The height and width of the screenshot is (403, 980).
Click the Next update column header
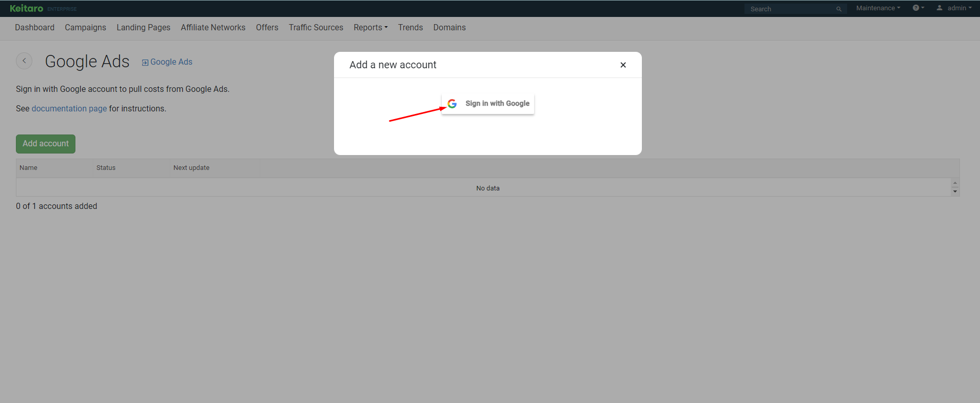[x=215, y=168]
